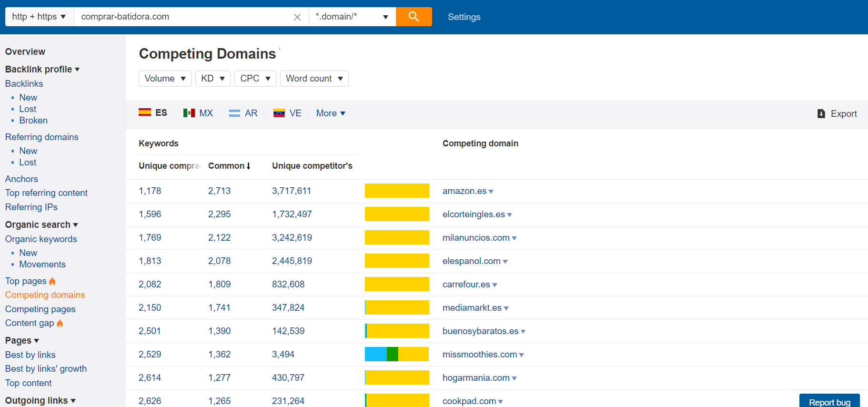
Task: Open Settings in the top bar
Action: click(464, 17)
